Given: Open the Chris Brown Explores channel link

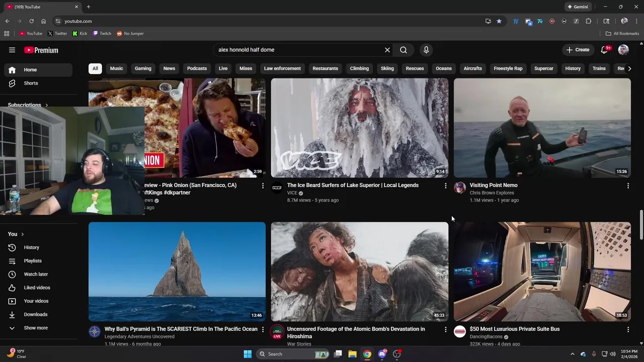Looking at the screenshot, I should point(492,193).
